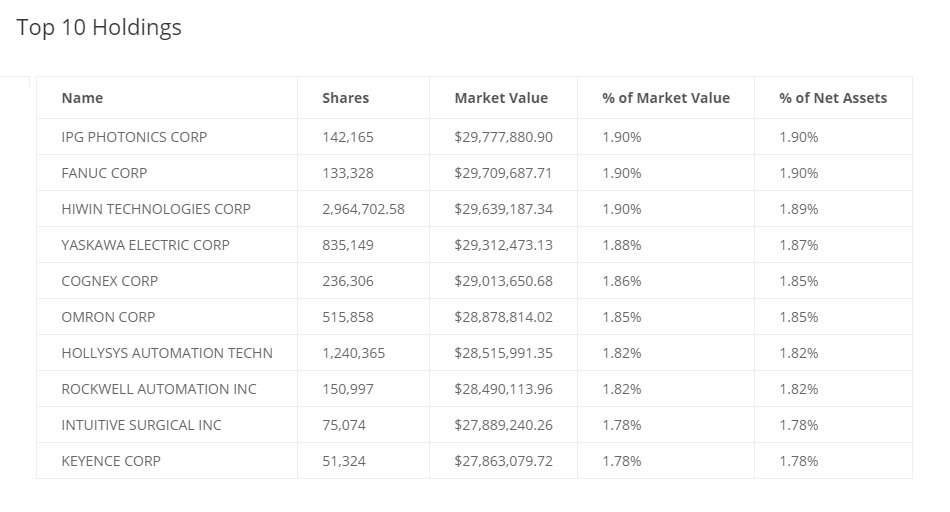Click IPG Photonics market value $29,777,880.90
This screenshot has width=950, height=512.
(x=503, y=137)
